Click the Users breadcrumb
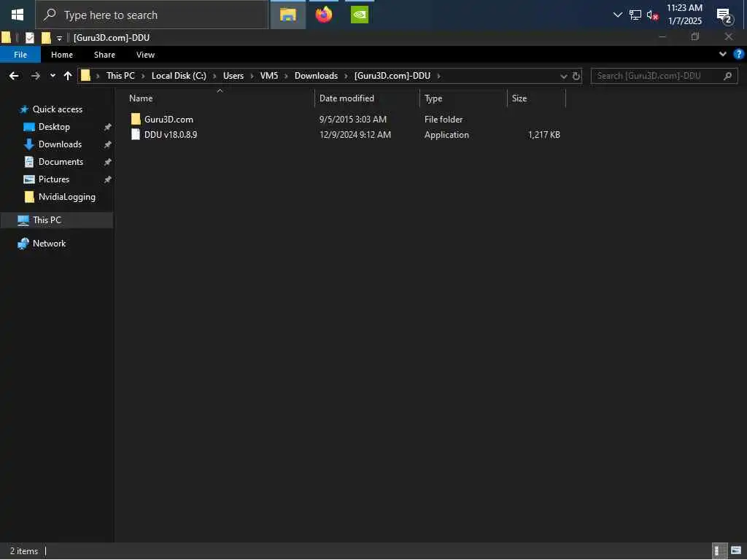The image size is (747, 560). coord(233,76)
